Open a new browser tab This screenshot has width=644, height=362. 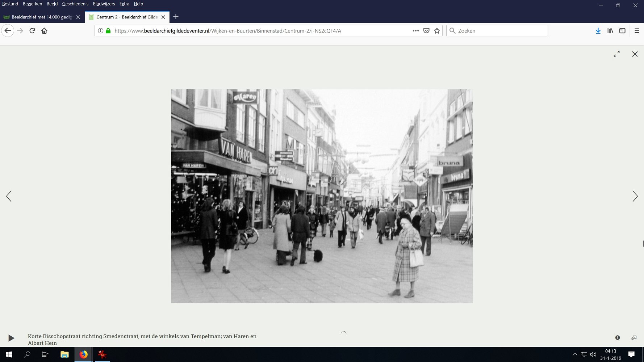pyautogui.click(x=176, y=17)
